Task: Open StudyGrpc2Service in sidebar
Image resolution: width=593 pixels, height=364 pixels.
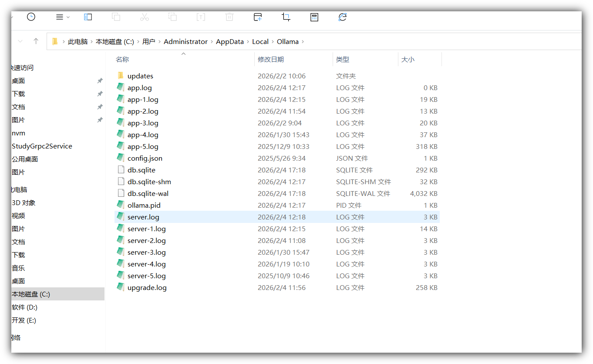Action: coord(42,146)
